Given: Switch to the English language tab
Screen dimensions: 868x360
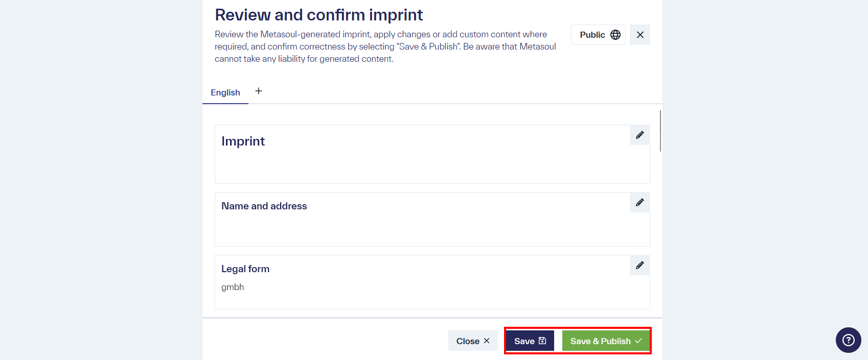Looking at the screenshot, I should 225,92.
